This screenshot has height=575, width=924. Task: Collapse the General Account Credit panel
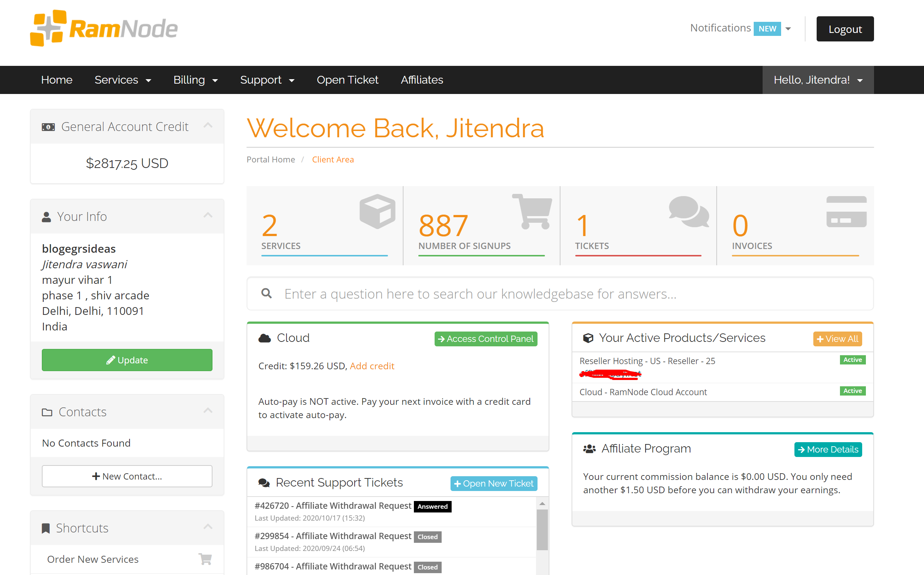pos(208,125)
